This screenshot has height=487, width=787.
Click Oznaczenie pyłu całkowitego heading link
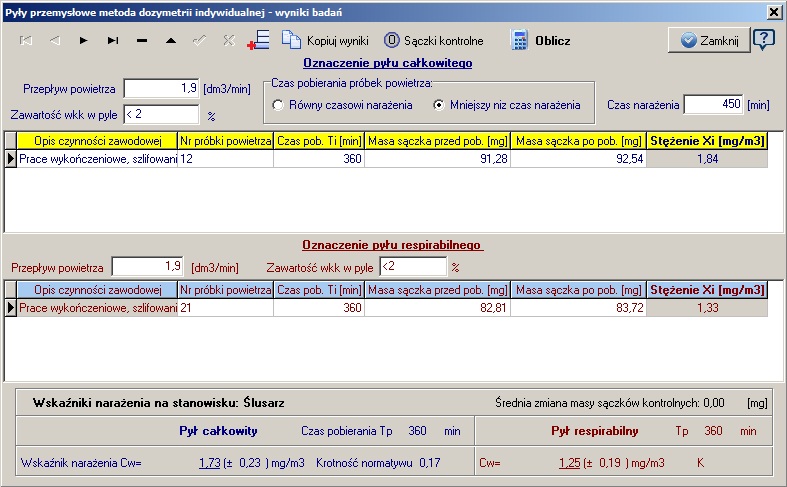pos(387,63)
